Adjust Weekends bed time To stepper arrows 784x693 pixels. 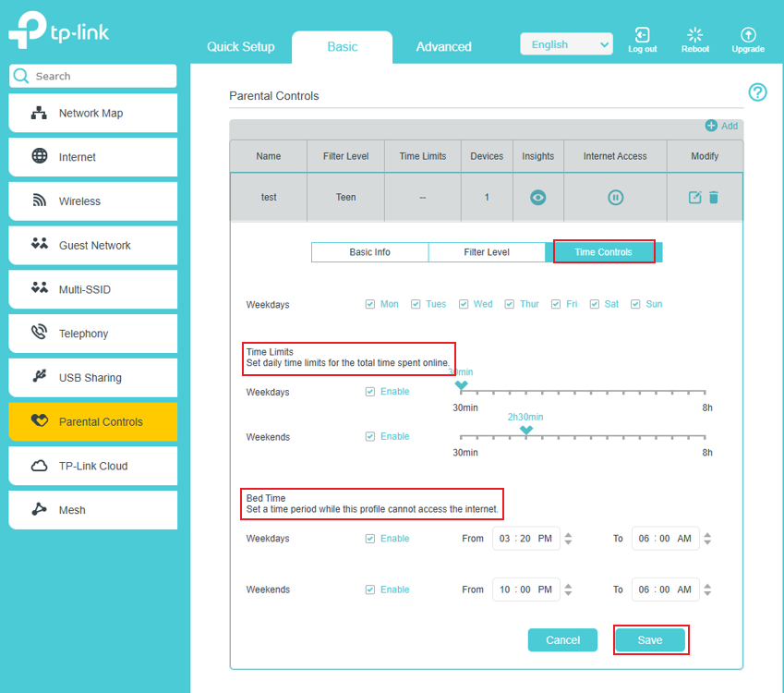click(x=707, y=590)
